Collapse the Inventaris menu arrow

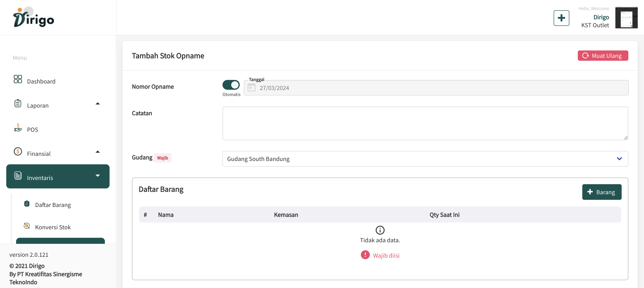98,176
